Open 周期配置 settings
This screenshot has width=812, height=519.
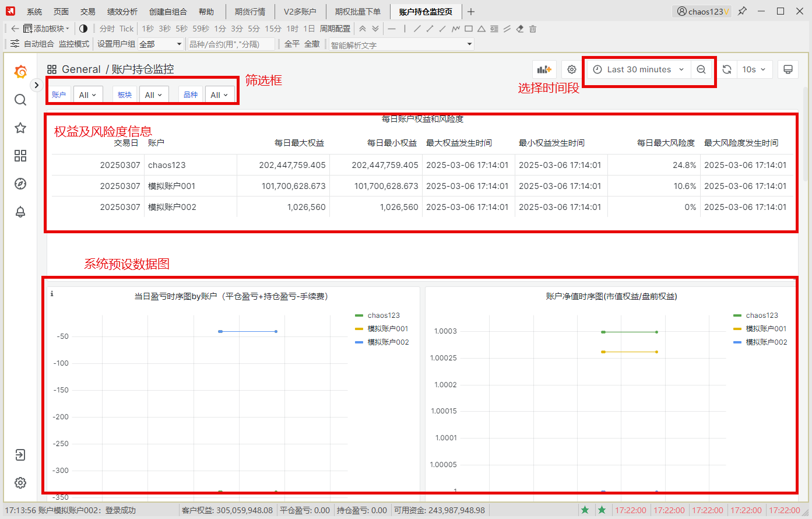coord(335,29)
